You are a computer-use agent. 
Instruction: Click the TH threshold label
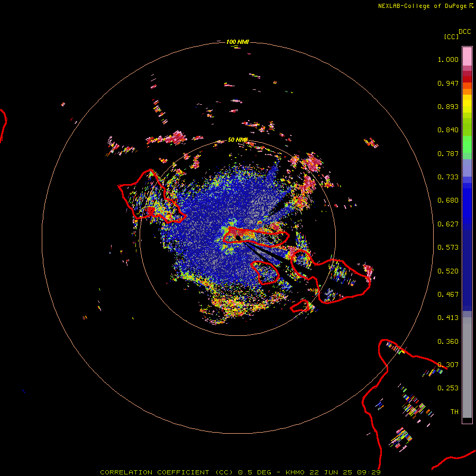point(454,412)
